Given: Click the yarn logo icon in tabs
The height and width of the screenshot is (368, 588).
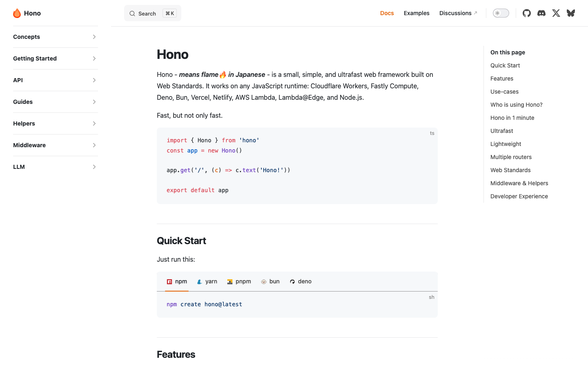Looking at the screenshot, I should click(200, 281).
